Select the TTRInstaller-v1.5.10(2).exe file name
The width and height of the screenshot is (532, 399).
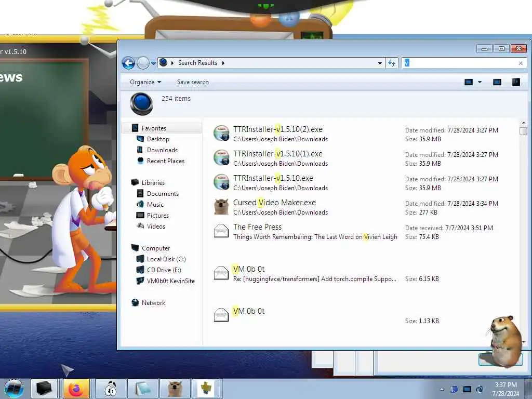click(x=278, y=129)
